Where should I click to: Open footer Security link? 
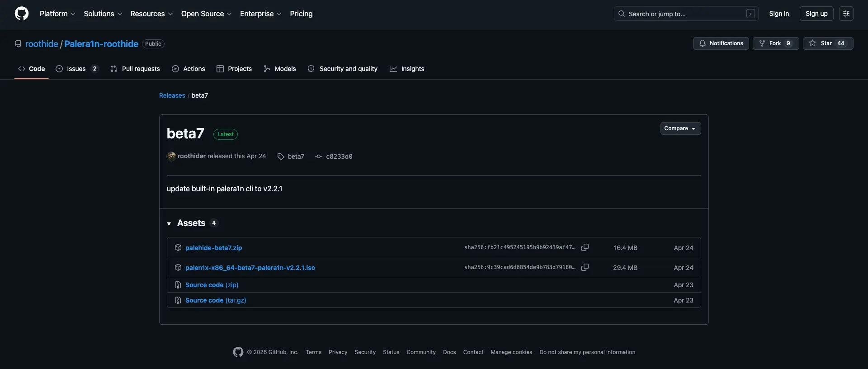(365, 352)
